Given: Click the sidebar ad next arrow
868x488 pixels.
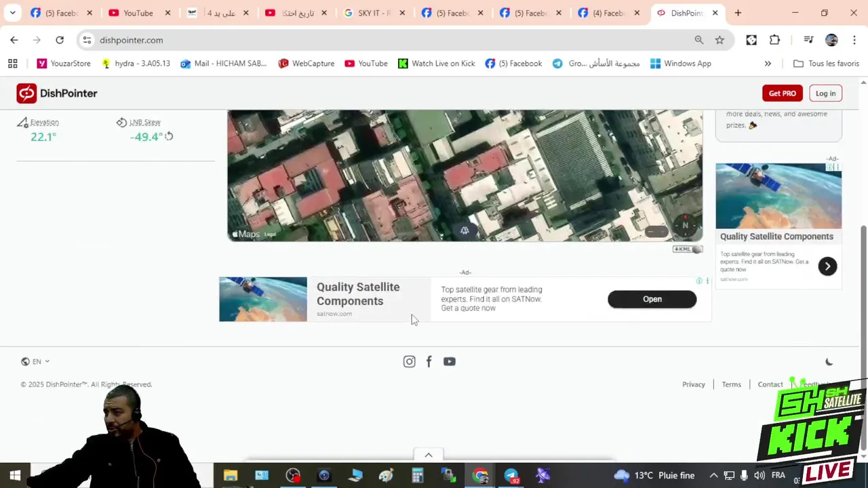Looking at the screenshot, I should coord(827,266).
